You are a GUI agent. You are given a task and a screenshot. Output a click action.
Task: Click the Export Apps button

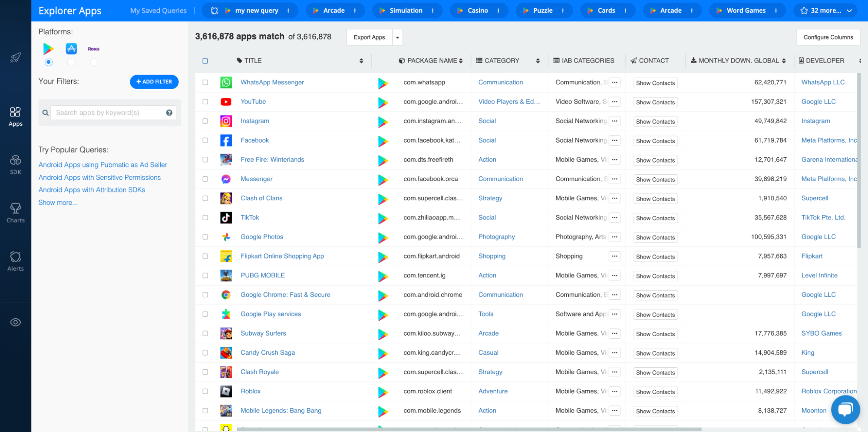369,37
